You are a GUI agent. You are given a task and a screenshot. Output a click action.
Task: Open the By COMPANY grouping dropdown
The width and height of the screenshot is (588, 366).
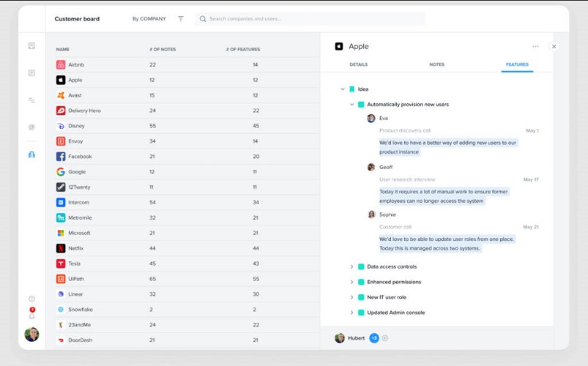[149, 19]
